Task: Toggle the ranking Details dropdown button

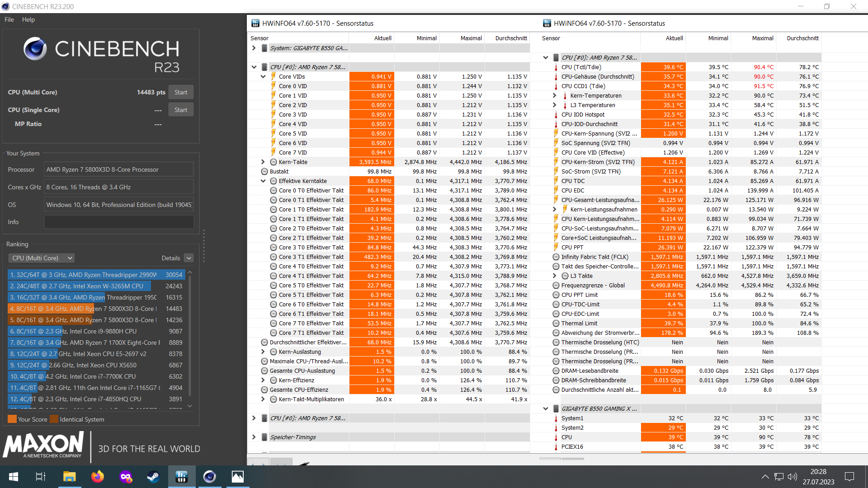Action: (189, 258)
